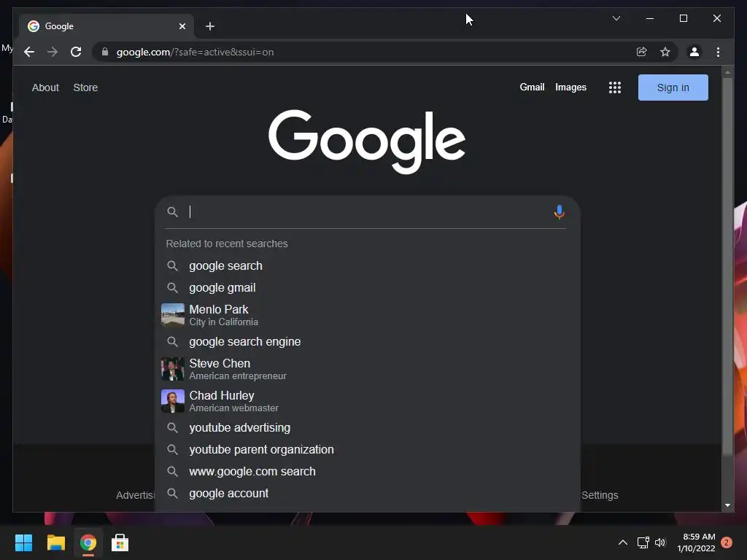This screenshot has height=560, width=747.
Task: Select the Google tab
Action: (x=107, y=26)
